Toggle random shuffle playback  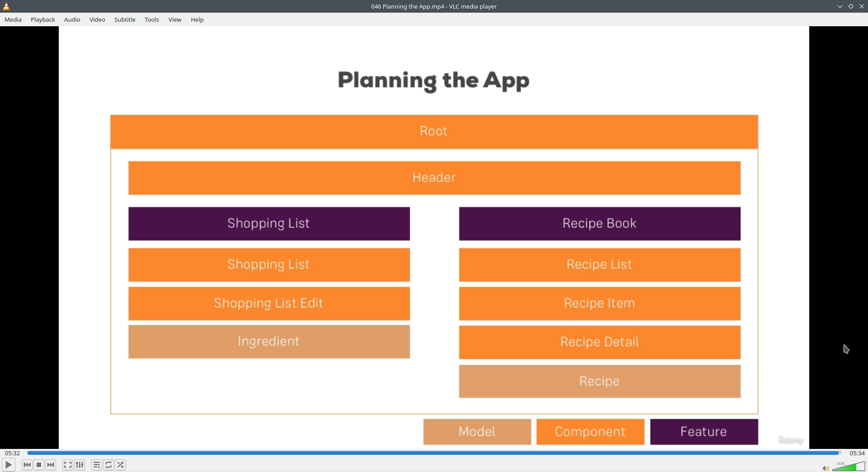click(x=121, y=465)
